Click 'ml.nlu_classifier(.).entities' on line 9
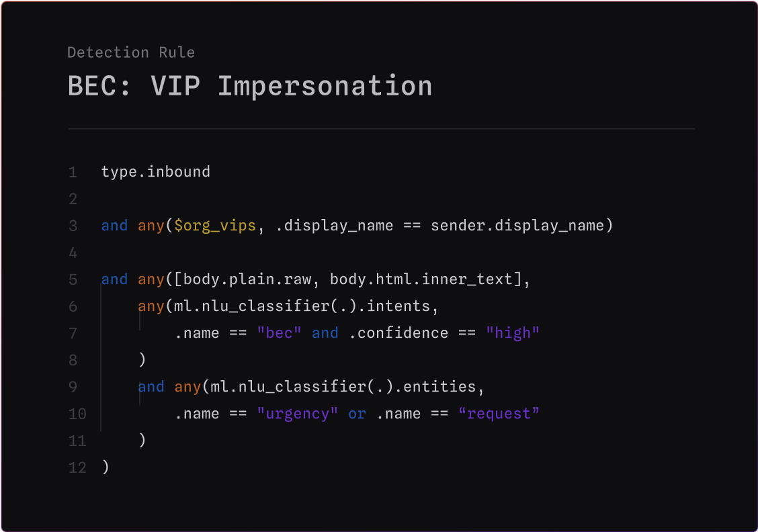This screenshot has height=532, width=758. coord(343,386)
